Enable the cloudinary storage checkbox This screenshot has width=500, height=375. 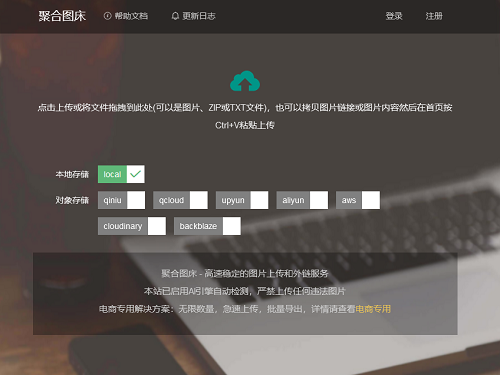pyautogui.click(x=157, y=226)
